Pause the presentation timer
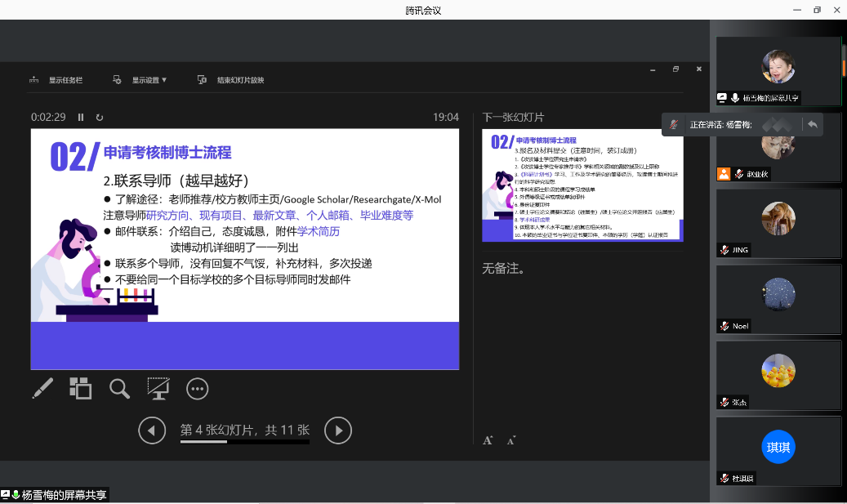This screenshot has width=847, height=504. coord(81,118)
